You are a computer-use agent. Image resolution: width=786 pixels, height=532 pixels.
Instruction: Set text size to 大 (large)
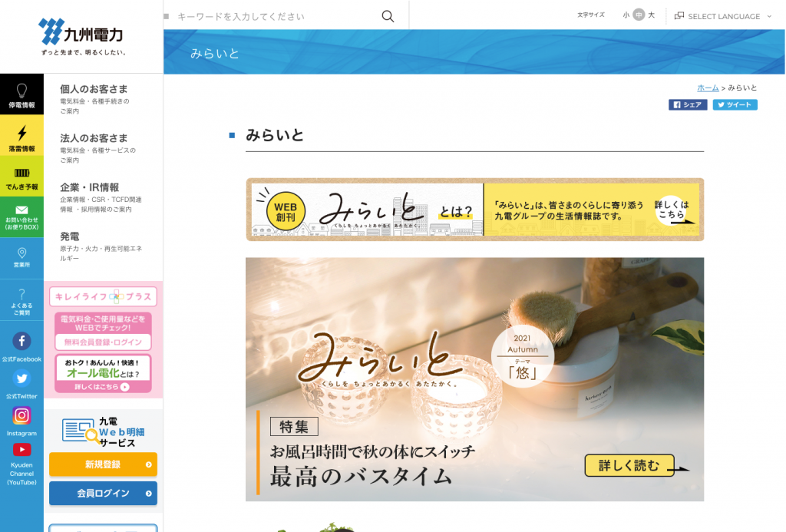pos(652,15)
